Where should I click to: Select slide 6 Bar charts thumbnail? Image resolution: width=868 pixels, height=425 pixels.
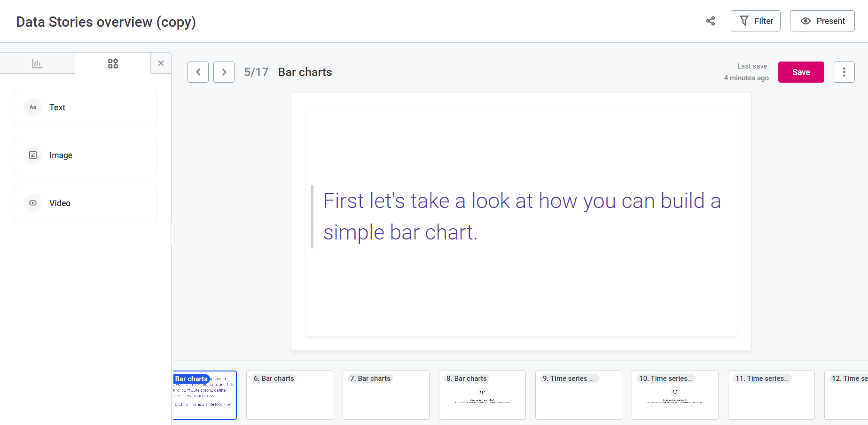coord(289,395)
